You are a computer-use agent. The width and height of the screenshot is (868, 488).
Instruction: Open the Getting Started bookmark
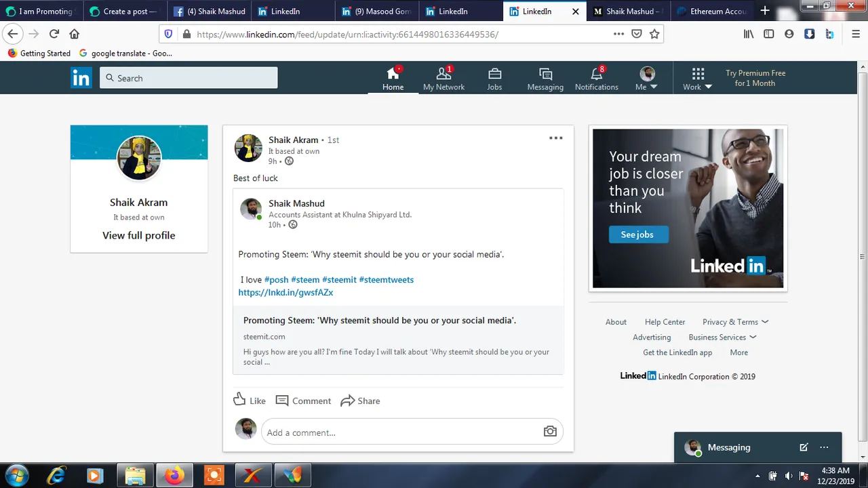[39, 53]
